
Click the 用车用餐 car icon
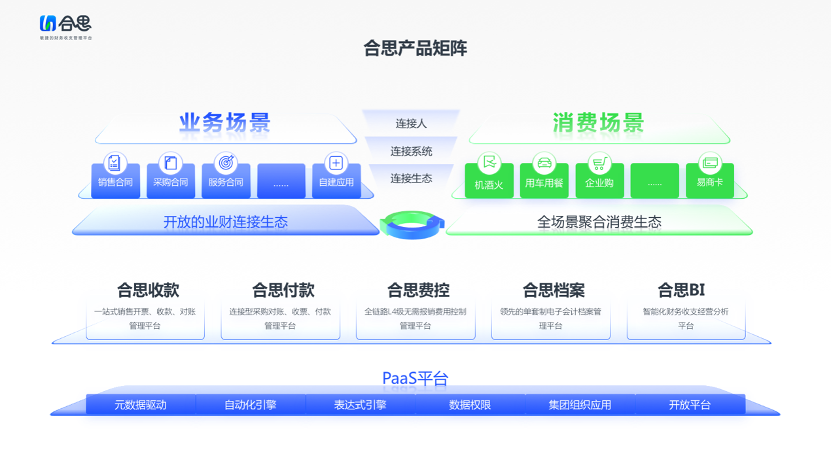[544, 162]
